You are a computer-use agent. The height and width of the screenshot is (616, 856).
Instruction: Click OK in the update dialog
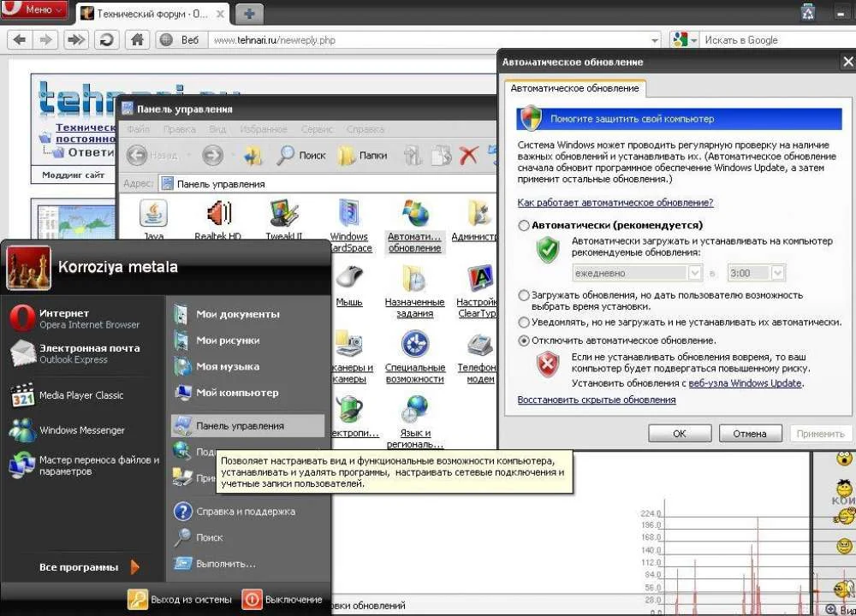tap(680, 434)
